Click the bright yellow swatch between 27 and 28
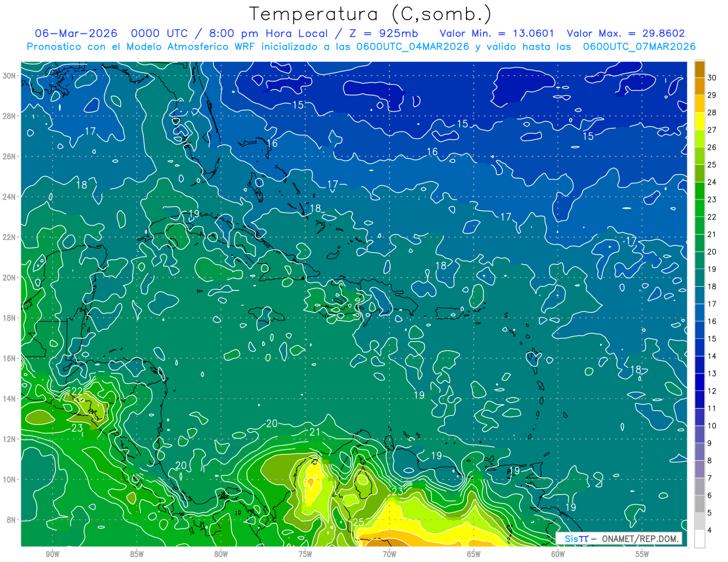This screenshot has width=728, height=562. 700,121
